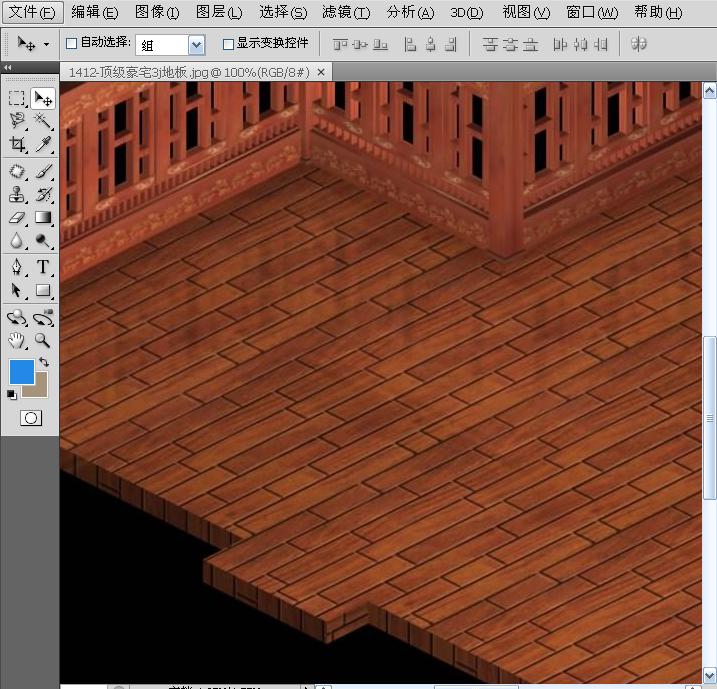717x689 pixels.
Task: Choose the Gradient tool
Action: coord(43,218)
